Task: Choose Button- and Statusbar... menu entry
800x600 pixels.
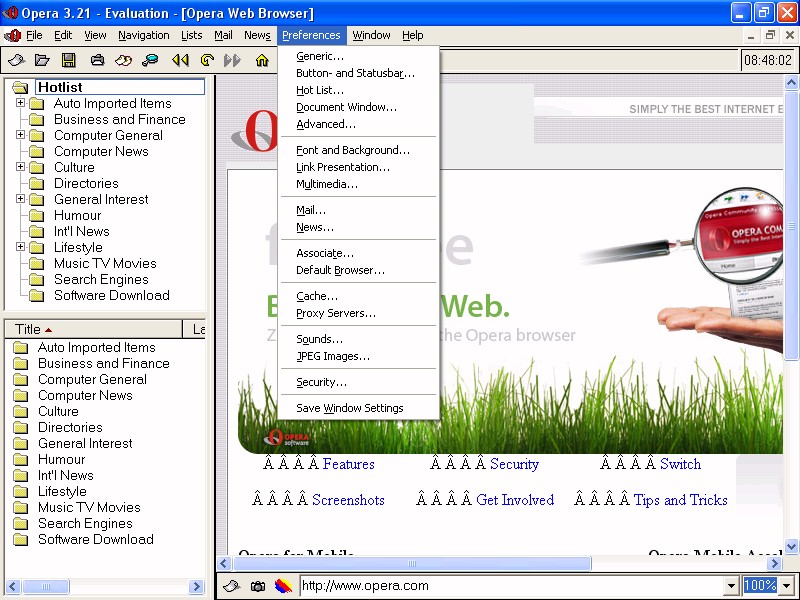Action: click(359, 73)
